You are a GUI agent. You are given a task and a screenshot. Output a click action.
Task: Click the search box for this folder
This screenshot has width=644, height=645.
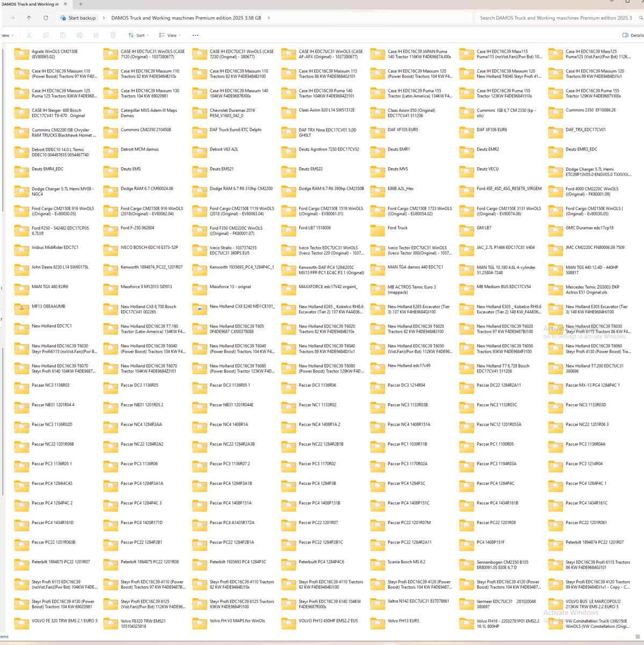(556, 18)
